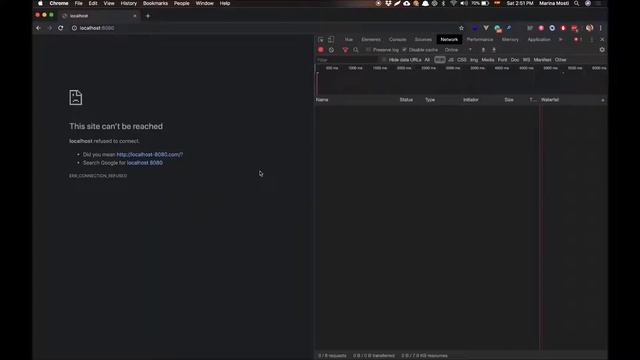Open the Apple menu

40,3
